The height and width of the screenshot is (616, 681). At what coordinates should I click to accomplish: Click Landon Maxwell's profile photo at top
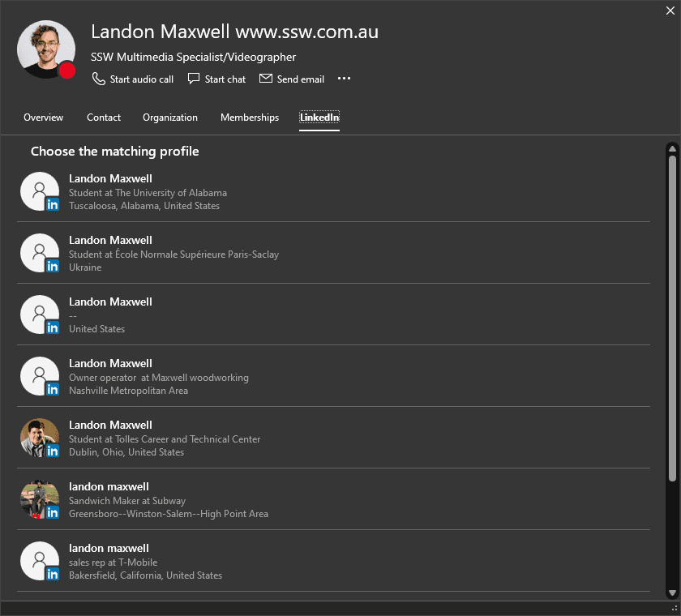point(46,49)
